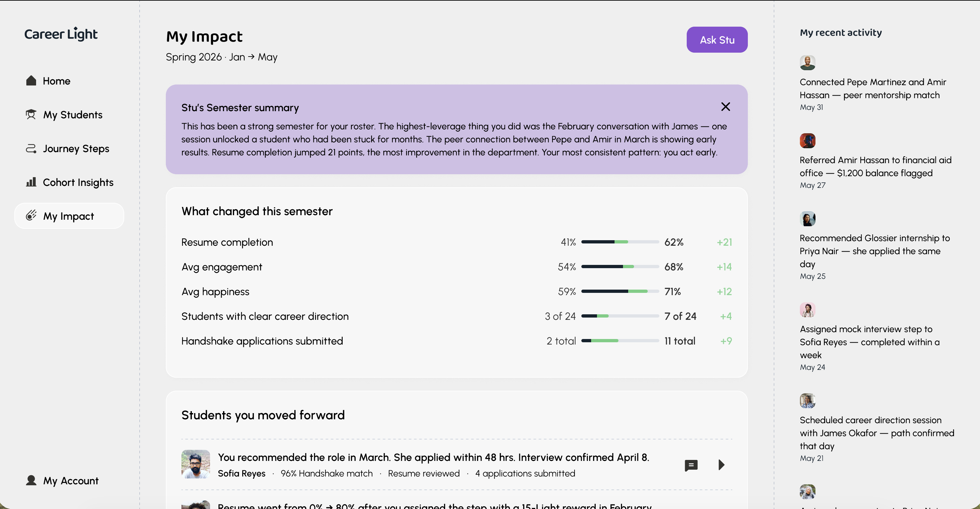The image size is (980, 509).
Task: Click the 'May 27' activity date
Action: tap(813, 185)
